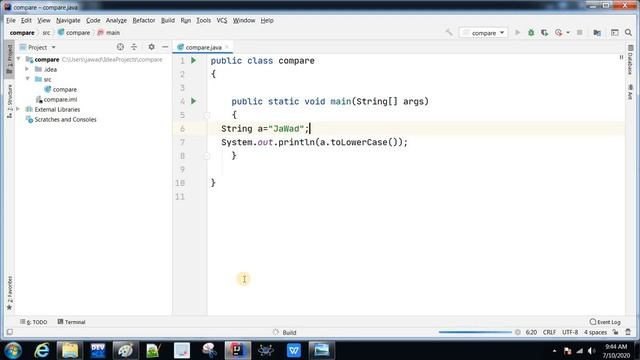This screenshot has width=640, height=360.
Task: Click the volume icon in system tray
Action: (x=591, y=351)
